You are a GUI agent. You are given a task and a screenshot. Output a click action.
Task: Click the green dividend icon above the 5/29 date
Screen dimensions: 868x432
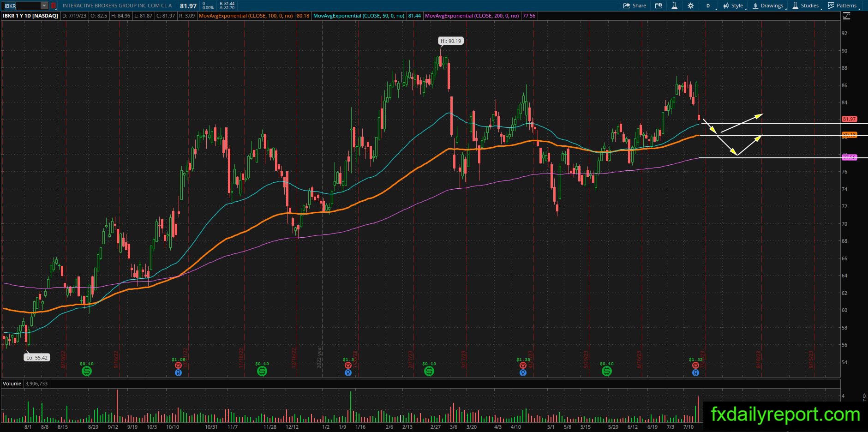click(x=606, y=371)
